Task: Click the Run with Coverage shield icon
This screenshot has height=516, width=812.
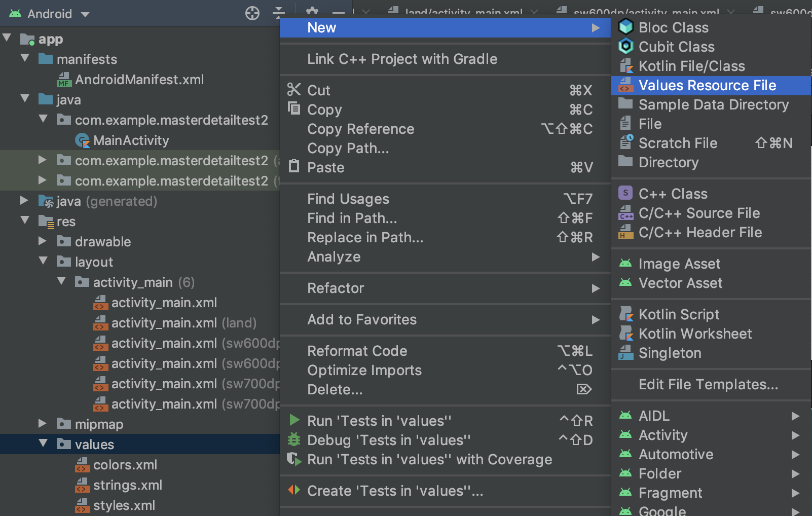Action: 294,459
